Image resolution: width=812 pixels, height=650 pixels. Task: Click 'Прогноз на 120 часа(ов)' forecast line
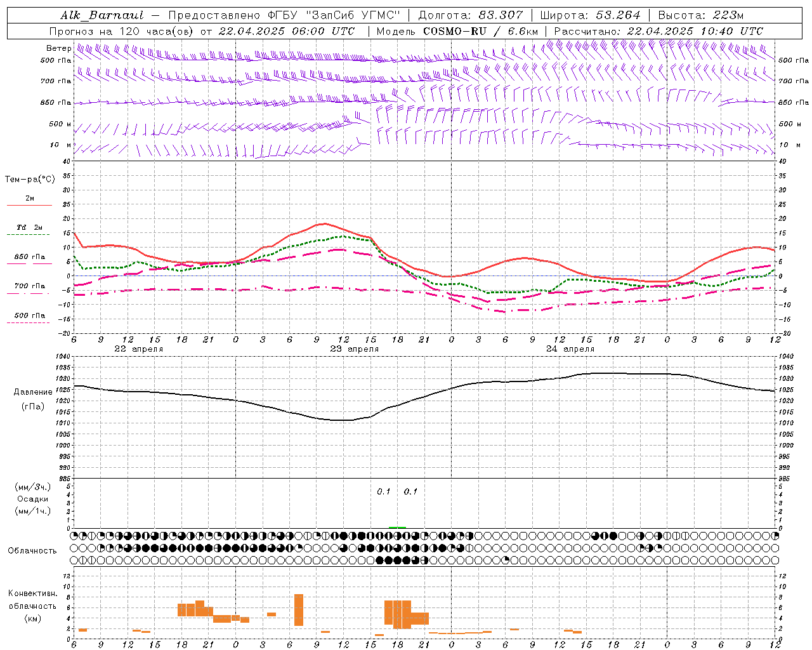coord(122,31)
